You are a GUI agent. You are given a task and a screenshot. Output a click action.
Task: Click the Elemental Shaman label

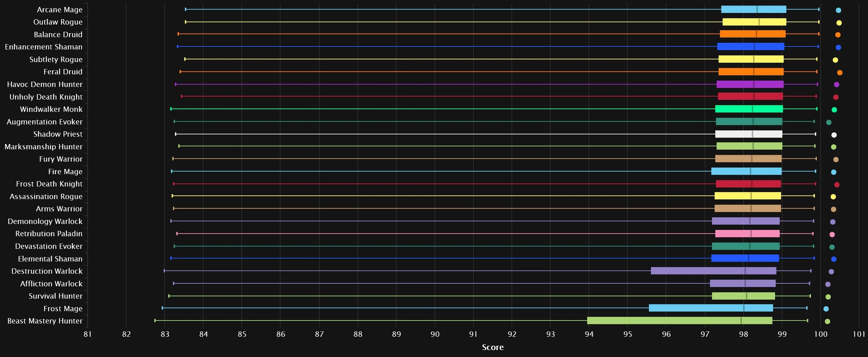(x=50, y=259)
